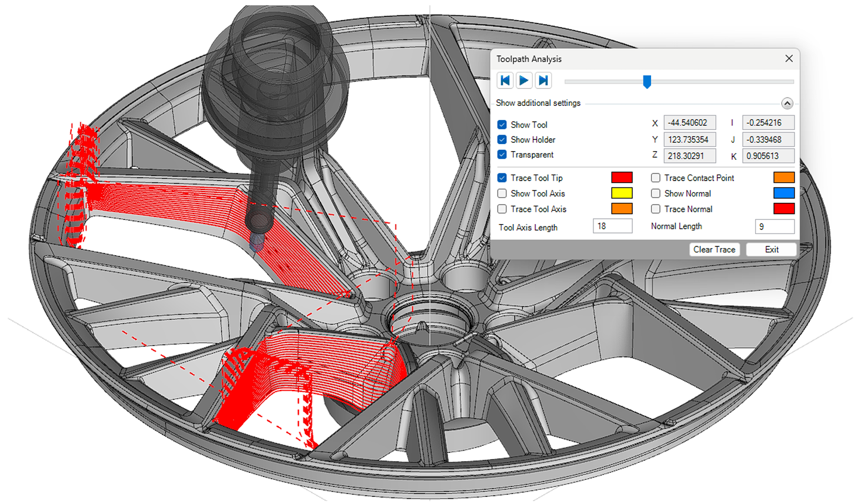Check the Show Tool Axis option
Screen dimensions: 864x504
502,193
